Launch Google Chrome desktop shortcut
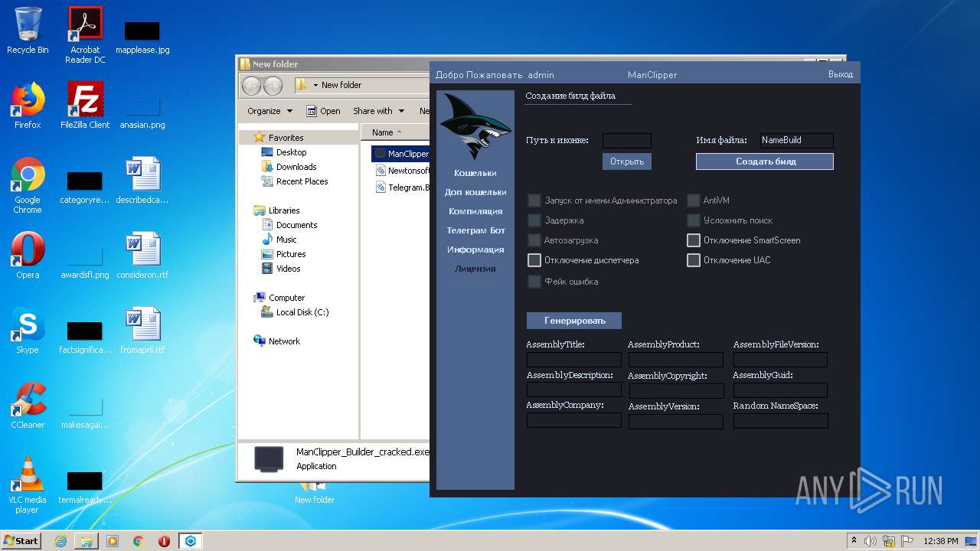The width and height of the screenshot is (980, 551). (x=28, y=185)
